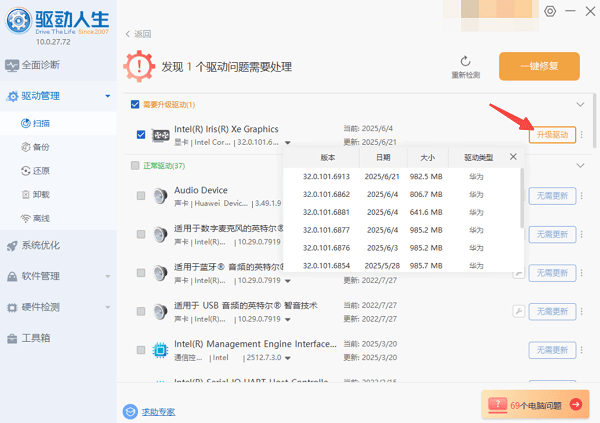
Task: Open more options dots beside 升级驱动
Action: pos(582,135)
